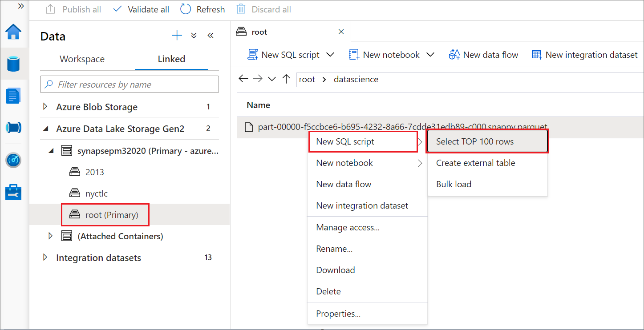
Task: Open New notebook context submenu
Action: coord(367,163)
